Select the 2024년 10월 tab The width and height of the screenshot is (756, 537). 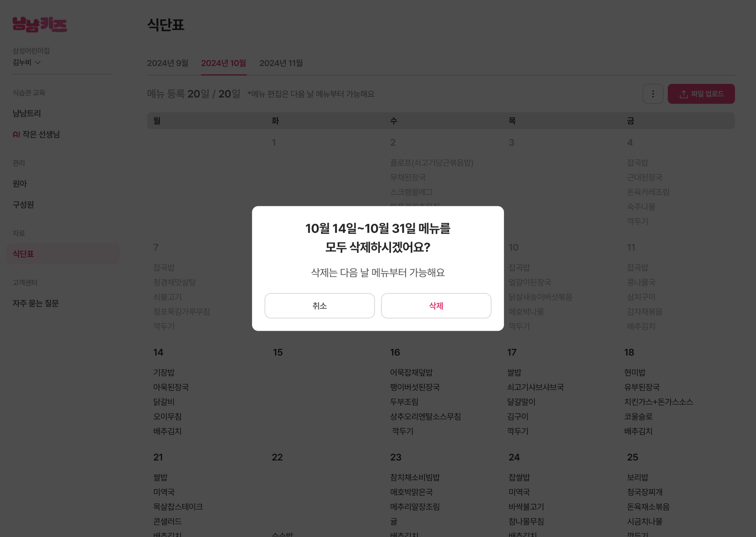pyautogui.click(x=224, y=63)
